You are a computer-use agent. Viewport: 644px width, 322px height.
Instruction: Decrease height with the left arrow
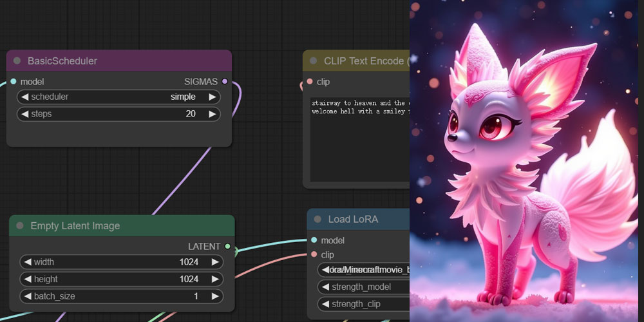coord(28,279)
